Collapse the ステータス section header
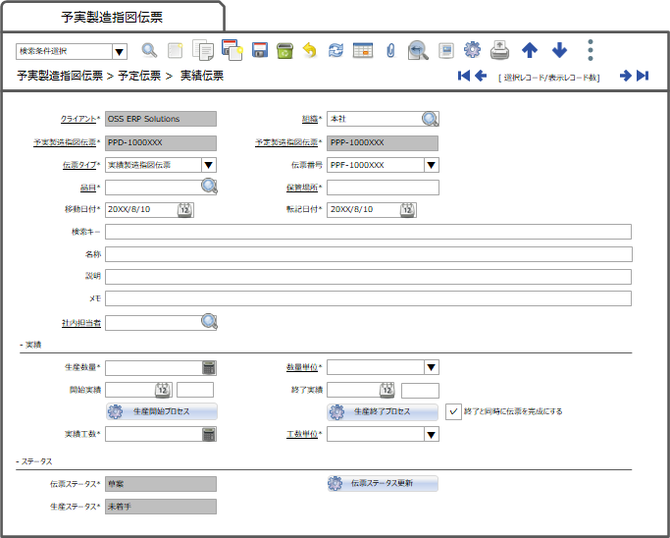The image size is (670, 538). click(x=35, y=462)
